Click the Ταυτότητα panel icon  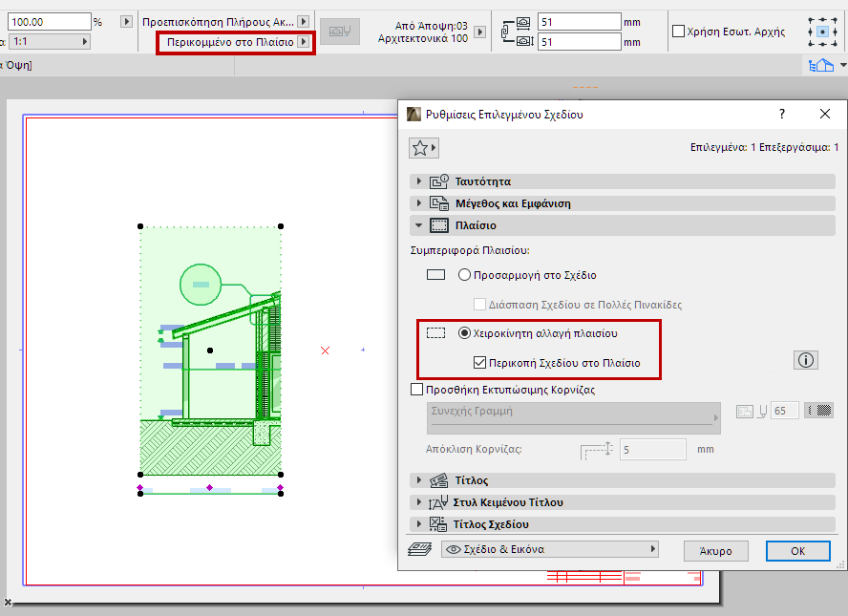click(439, 181)
